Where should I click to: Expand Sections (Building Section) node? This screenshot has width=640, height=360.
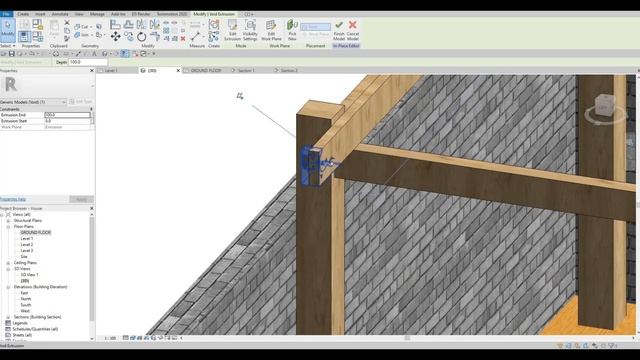(8, 317)
